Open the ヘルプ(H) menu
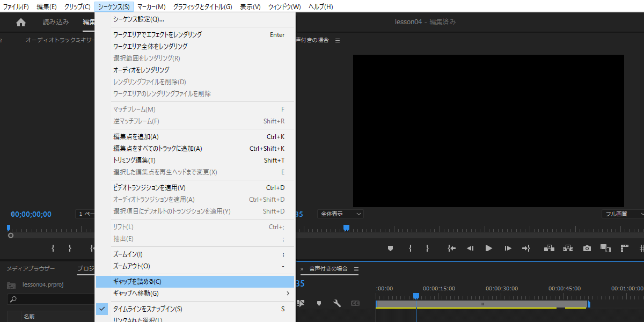Screen dimensions: 644x322 tap(321, 6)
